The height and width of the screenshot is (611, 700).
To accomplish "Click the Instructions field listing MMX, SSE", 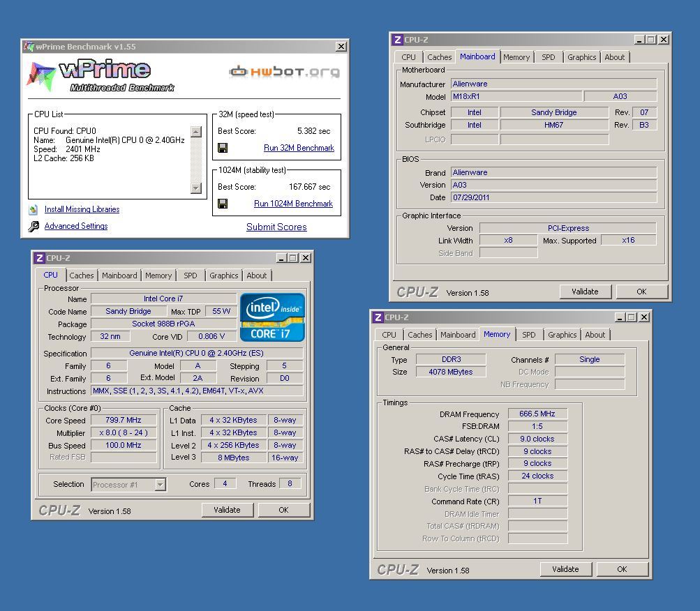I will click(x=196, y=391).
